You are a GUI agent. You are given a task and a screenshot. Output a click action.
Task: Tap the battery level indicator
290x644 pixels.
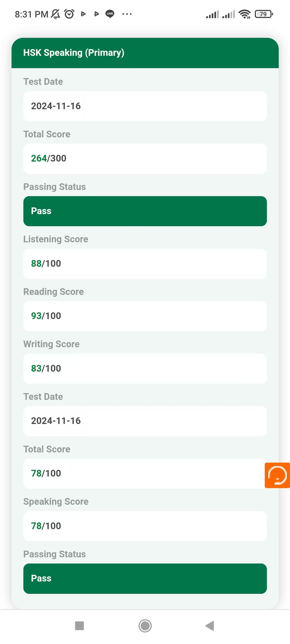pyautogui.click(x=264, y=14)
